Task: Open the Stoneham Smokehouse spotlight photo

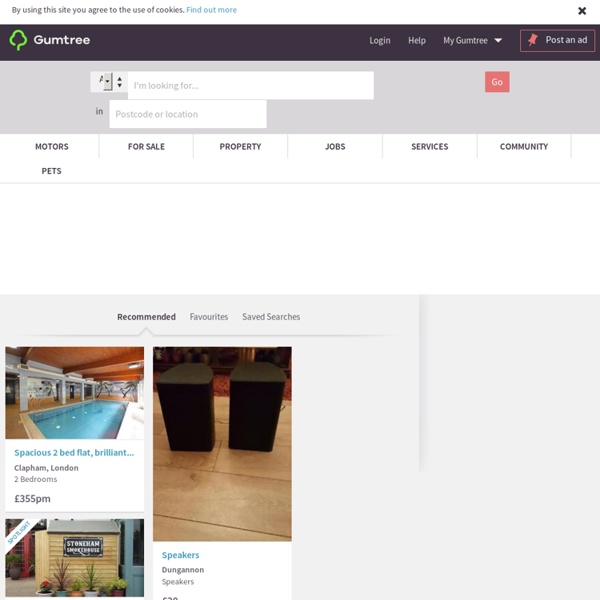Action: click(x=75, y=558)
